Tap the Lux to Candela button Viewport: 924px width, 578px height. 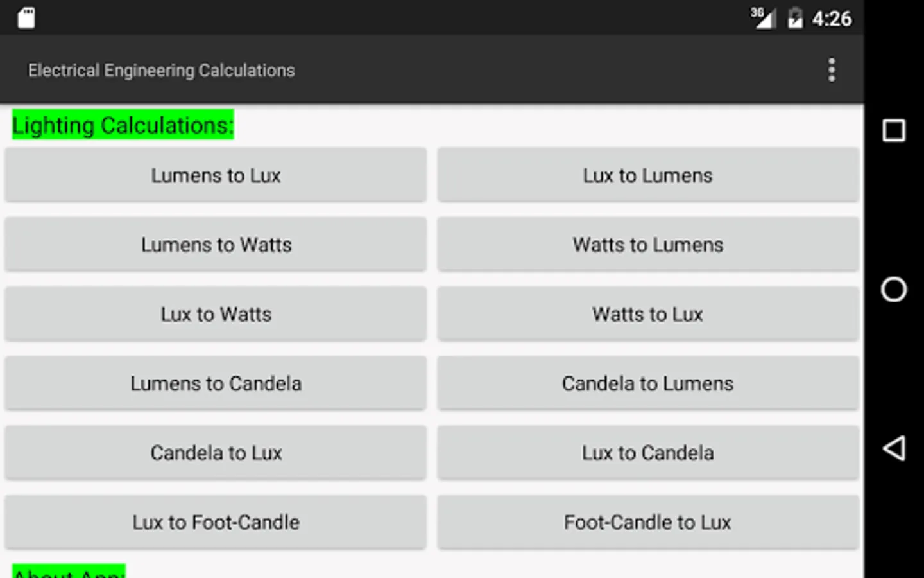(x=648, y=453)
